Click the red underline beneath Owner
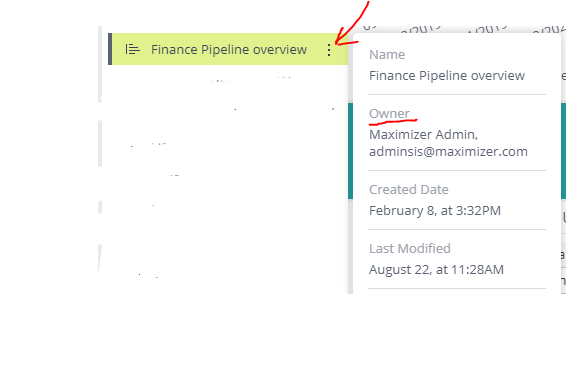566x390 pixels. click(393, 122)
